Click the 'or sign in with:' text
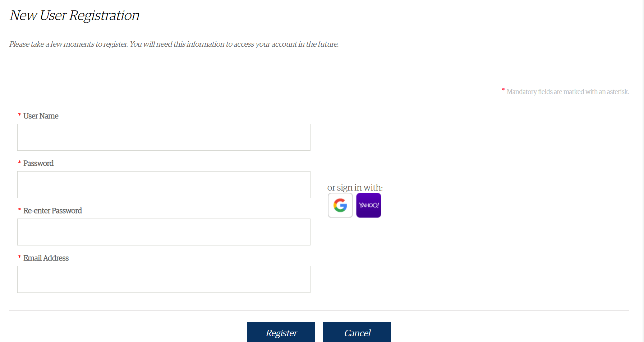 click(x=355, y=188)
